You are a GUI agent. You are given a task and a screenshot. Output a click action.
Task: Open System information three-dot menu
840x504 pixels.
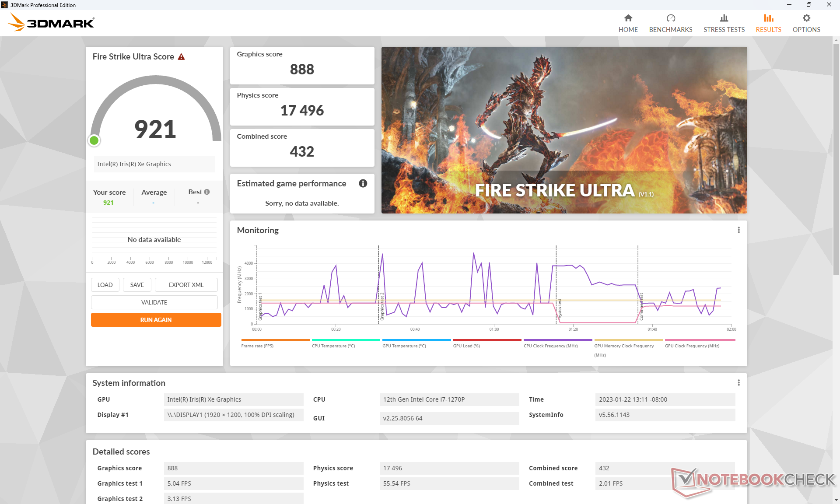point(738,383)
